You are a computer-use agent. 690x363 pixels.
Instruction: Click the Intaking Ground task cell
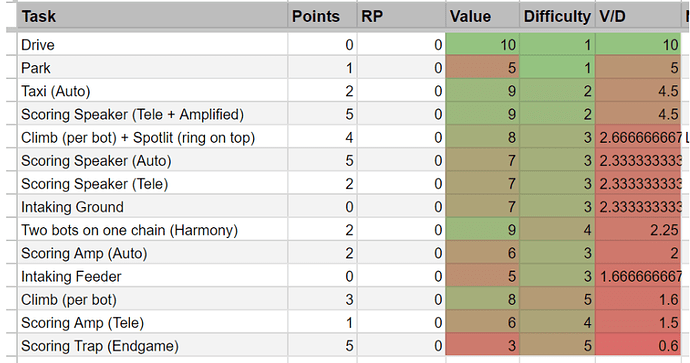153,207
